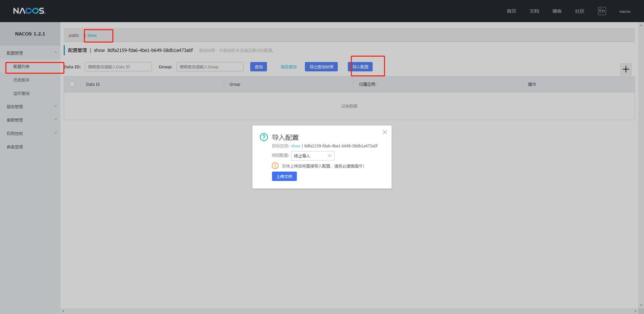Click the vertical scrollbar down arrow
The width and height of the screenshot is (644, 314).
coord(641,305)
